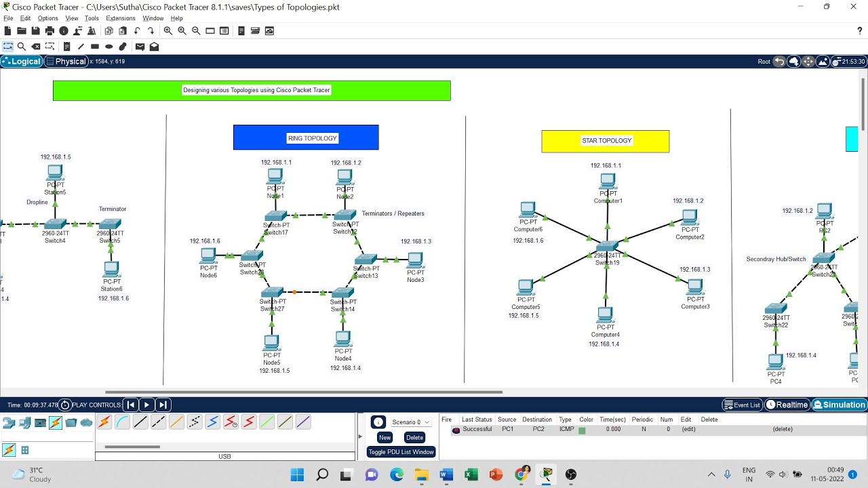Add Simple PDU closed envelope icon
868x488 pixels.
pos(140,47)
